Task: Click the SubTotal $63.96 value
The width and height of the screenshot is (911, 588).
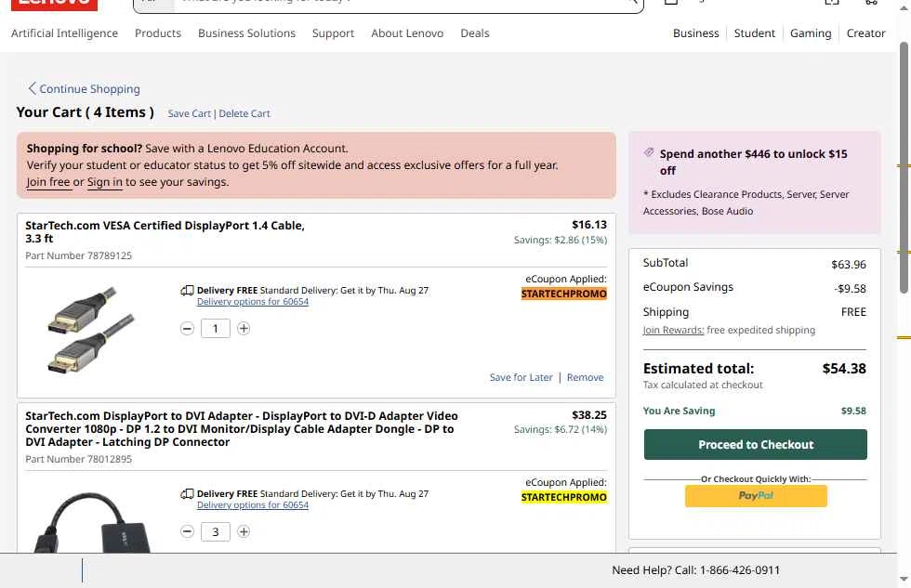Action: coord(849,265)
